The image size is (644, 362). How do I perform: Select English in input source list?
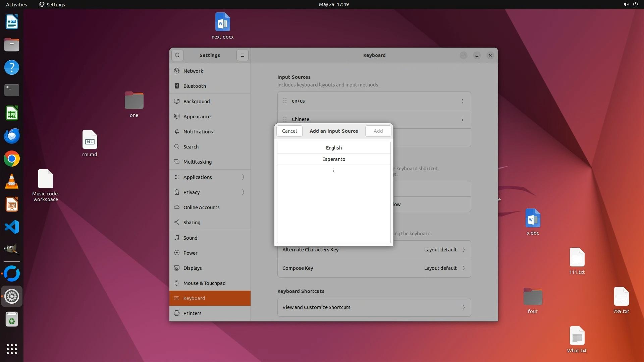[333, 148]
